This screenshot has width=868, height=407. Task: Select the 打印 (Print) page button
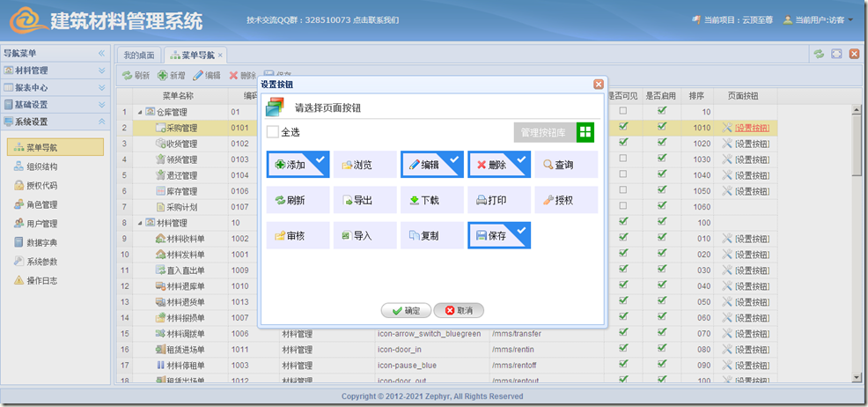coord(498,200)
